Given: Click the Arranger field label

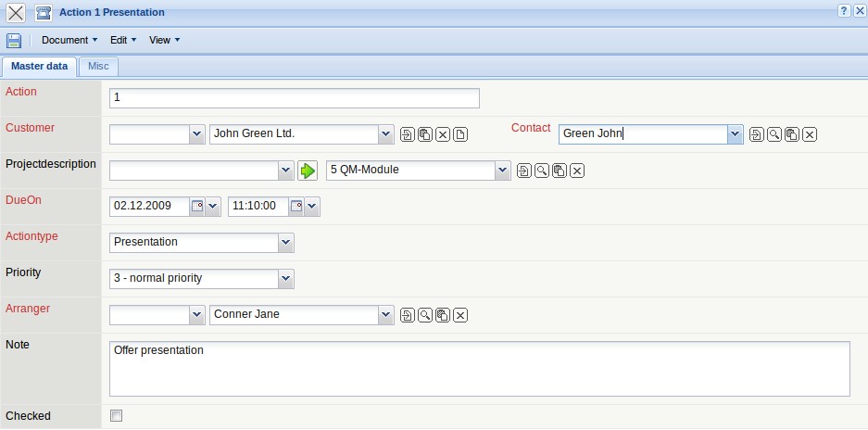Looking at the screenshot, I should coord(28,309).
